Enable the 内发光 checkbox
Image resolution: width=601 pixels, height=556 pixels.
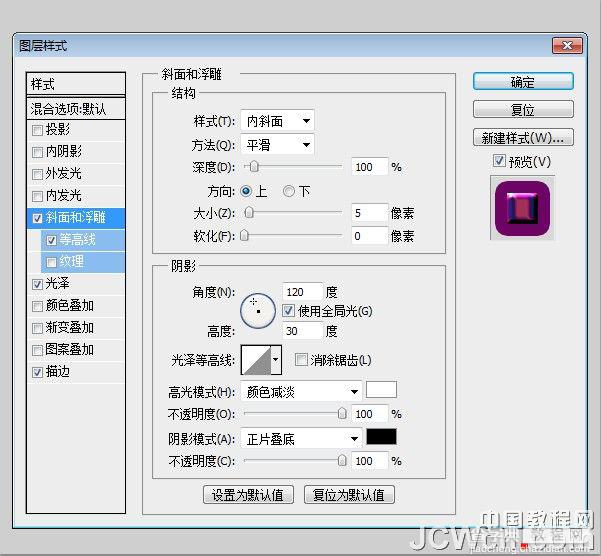click(37, 196)
